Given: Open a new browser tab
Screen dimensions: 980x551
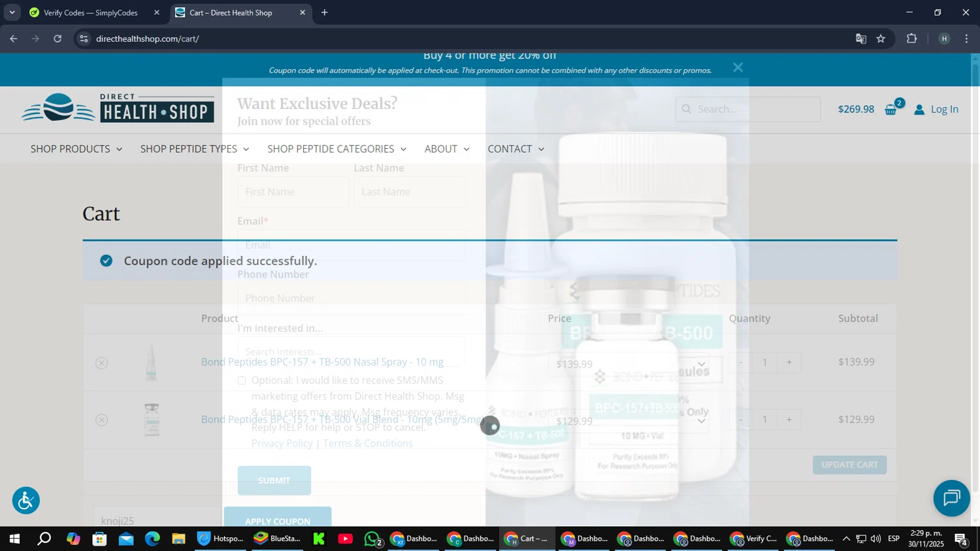Looking at the screenshot, I should [325, 12].
